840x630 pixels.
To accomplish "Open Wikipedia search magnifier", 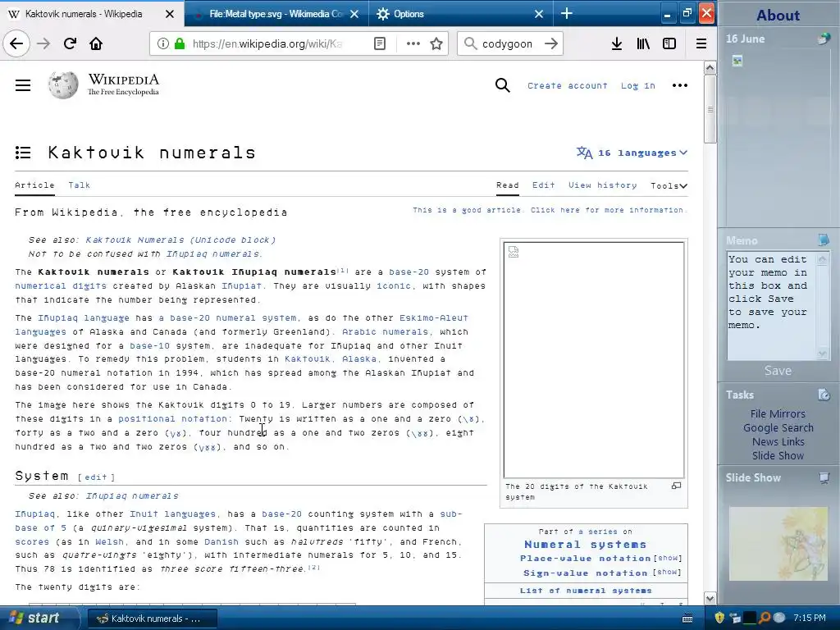I will pyautogui.click(x=503, y=85).
